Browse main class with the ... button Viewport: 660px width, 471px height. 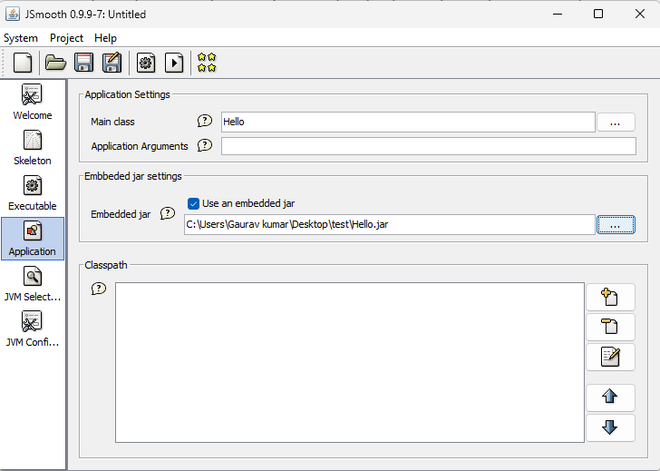[615, 122]
